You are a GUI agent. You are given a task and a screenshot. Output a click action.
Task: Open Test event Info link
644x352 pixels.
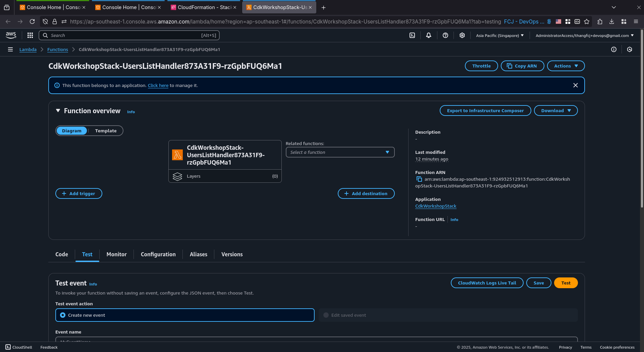coord(93,284)
